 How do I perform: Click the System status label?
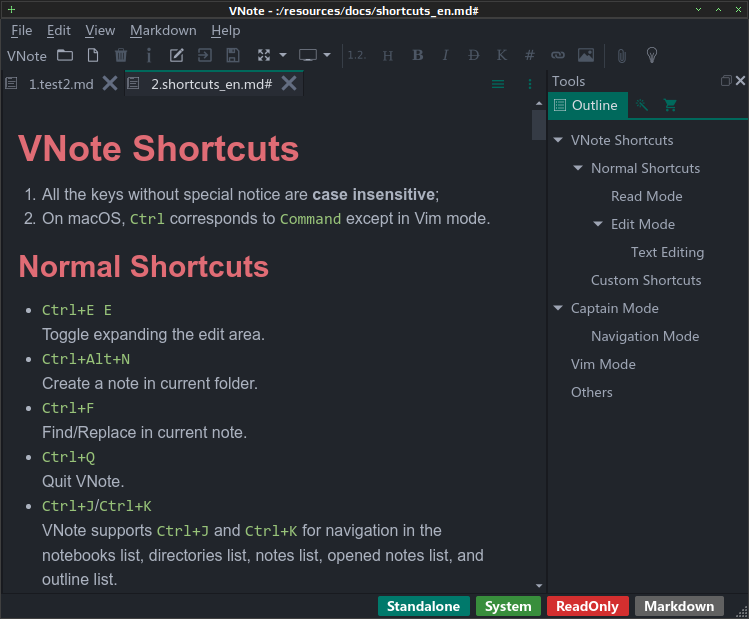pos(508,606)
